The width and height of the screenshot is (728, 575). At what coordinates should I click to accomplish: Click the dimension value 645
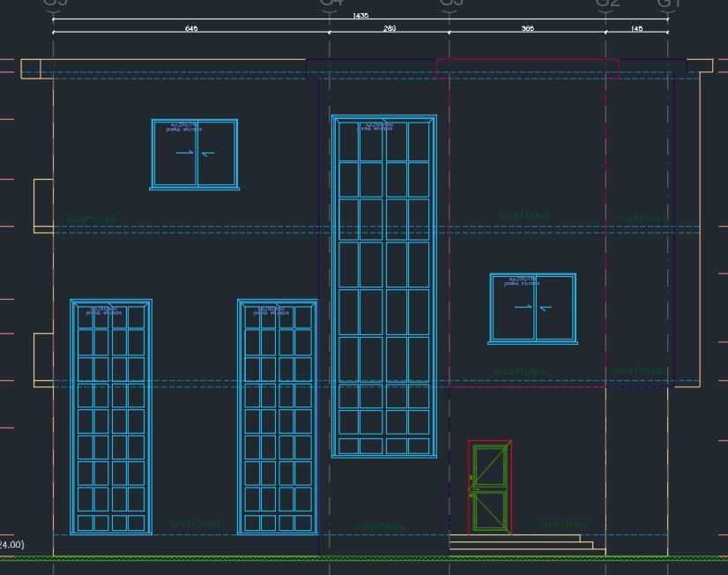tap(190, 27)
